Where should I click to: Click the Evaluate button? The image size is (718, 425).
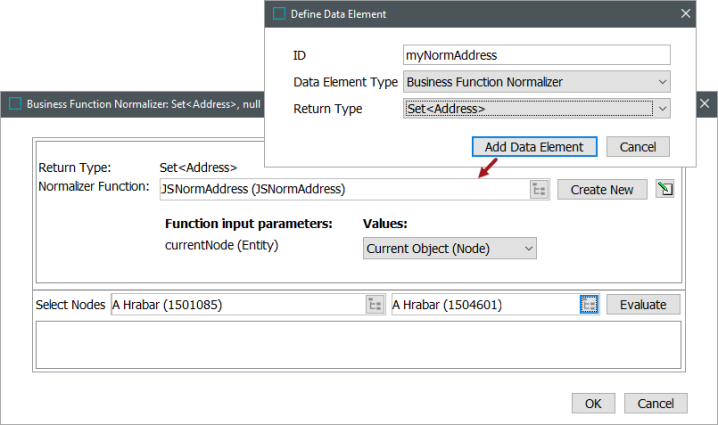643,305
